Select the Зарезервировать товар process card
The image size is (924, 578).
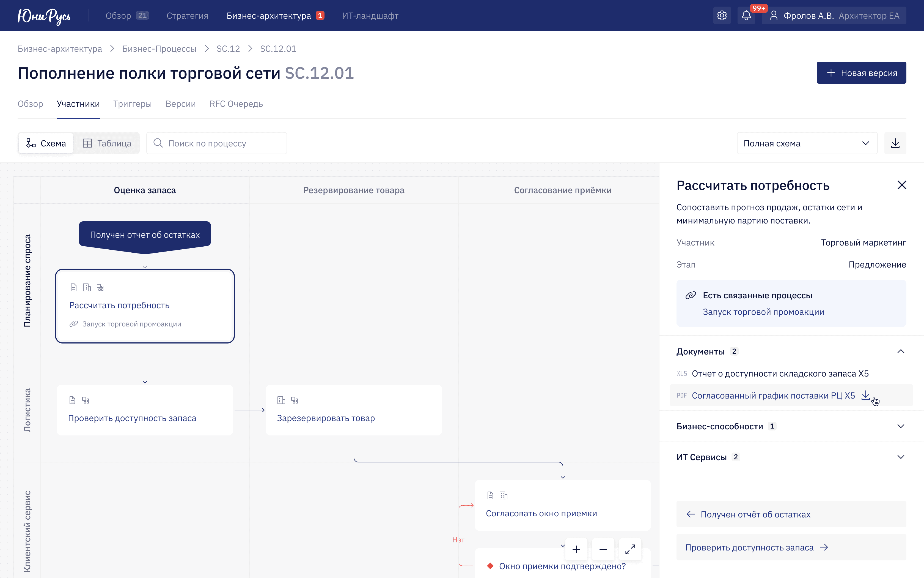354,410
